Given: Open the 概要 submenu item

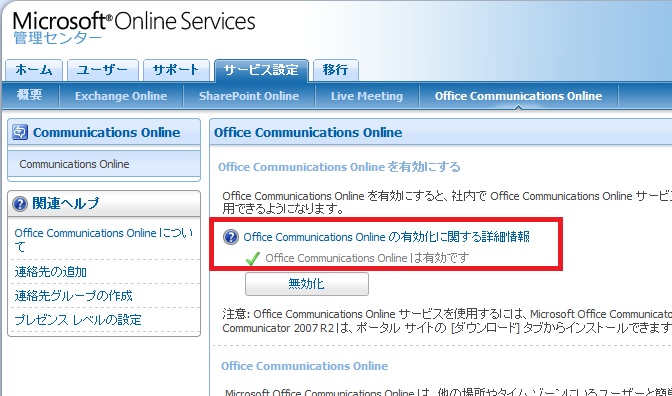Looking at the screenshot, I should click(30, 95).
